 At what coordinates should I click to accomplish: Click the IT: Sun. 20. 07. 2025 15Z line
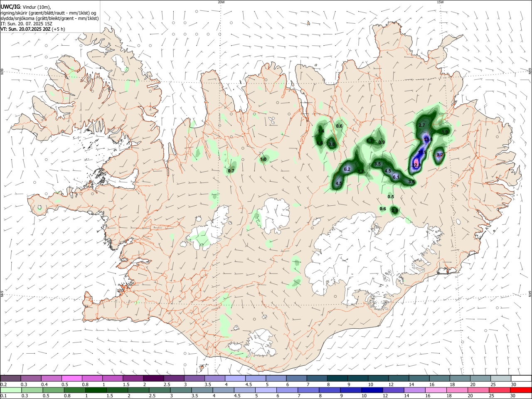tap(26, 24)
